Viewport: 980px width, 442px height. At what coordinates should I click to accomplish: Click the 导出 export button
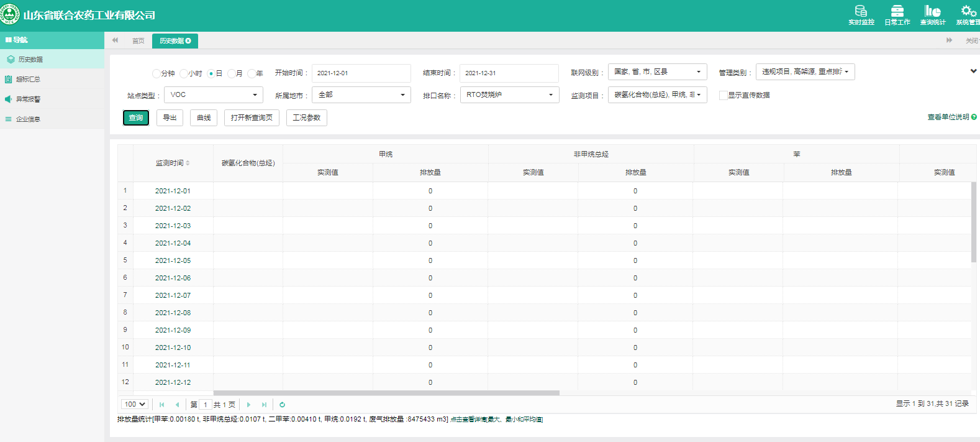pos(170,118)
